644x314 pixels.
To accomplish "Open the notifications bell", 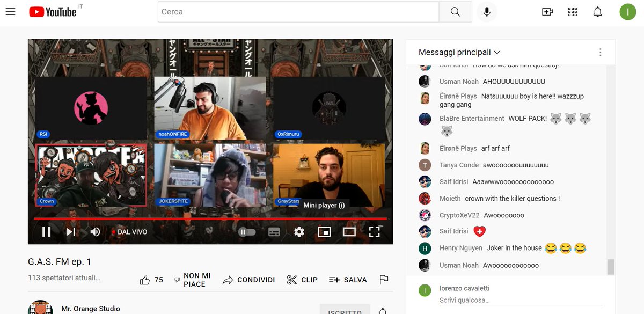I will [x=597, y=12].
